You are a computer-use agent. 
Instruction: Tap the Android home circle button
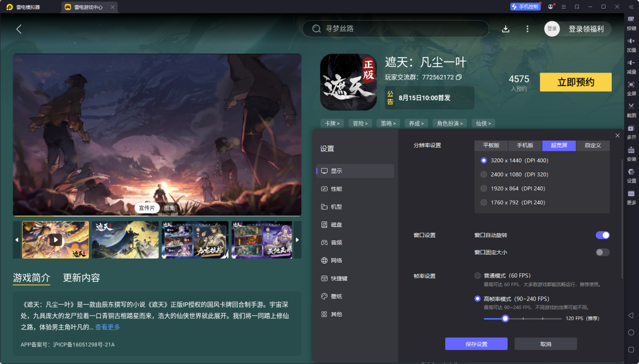coord(631,333)
